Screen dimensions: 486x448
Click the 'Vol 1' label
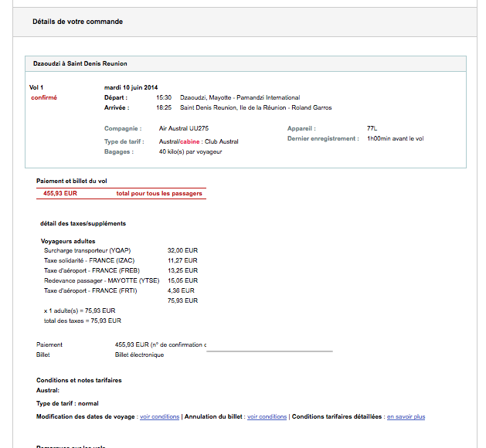tap(36, 87)
